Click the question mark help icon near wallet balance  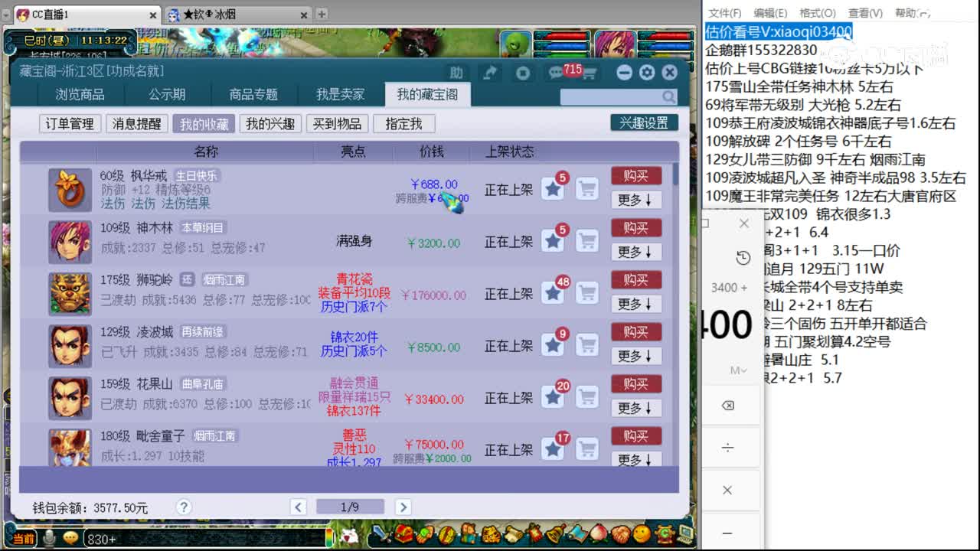pyautogui.click(x=185, y=507)
